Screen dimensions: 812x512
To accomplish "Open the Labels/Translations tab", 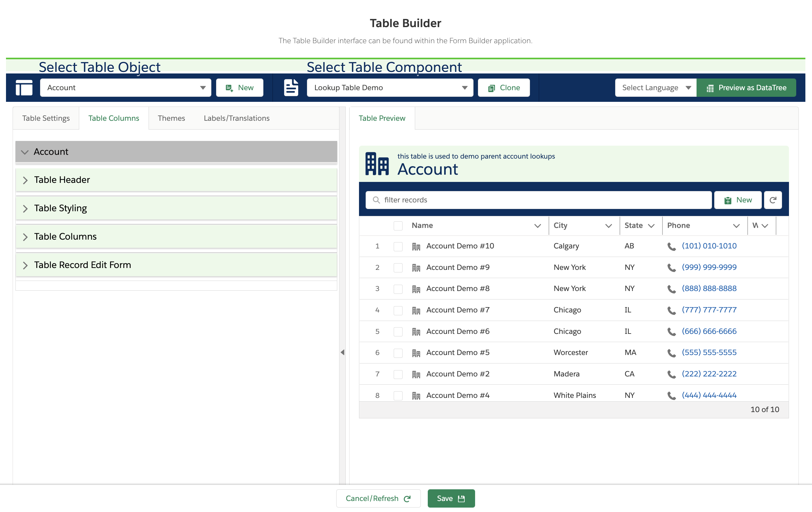I will click(x=236, y=118).
